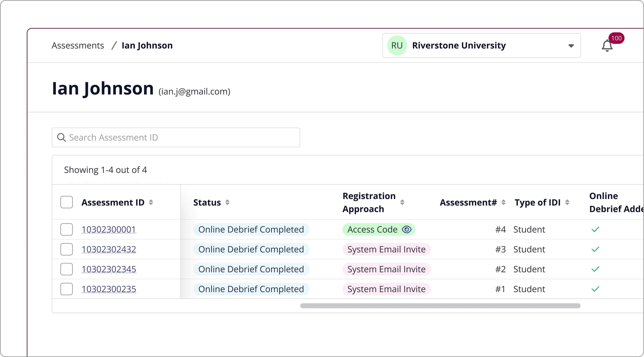Click System Email Invite badge for #2
The height and width of the screenshot is (357, 644).
[386, 269]
